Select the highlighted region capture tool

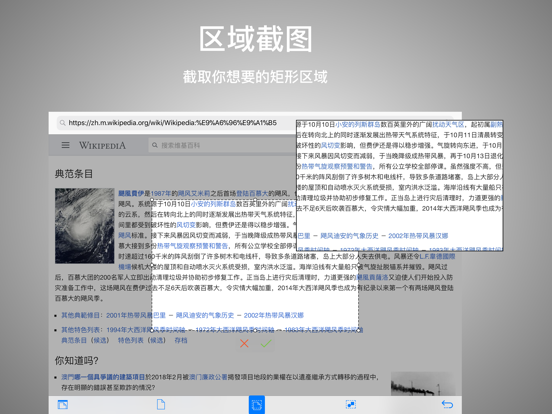(x=257, y=405)
